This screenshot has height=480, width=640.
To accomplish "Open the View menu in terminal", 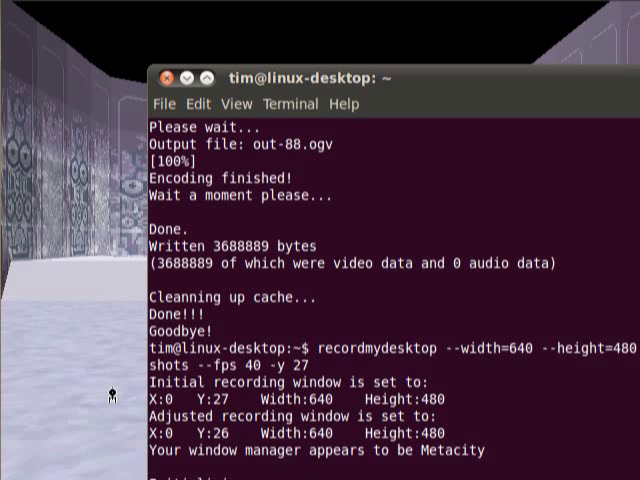I will click(x=237, y=104).
